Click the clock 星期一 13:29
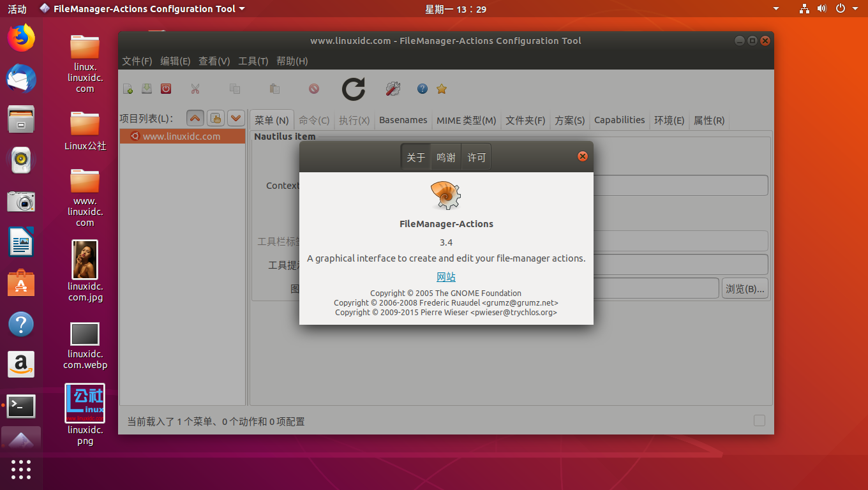The height and width of the screenshot is (490, 868). (x=456, y=9)
